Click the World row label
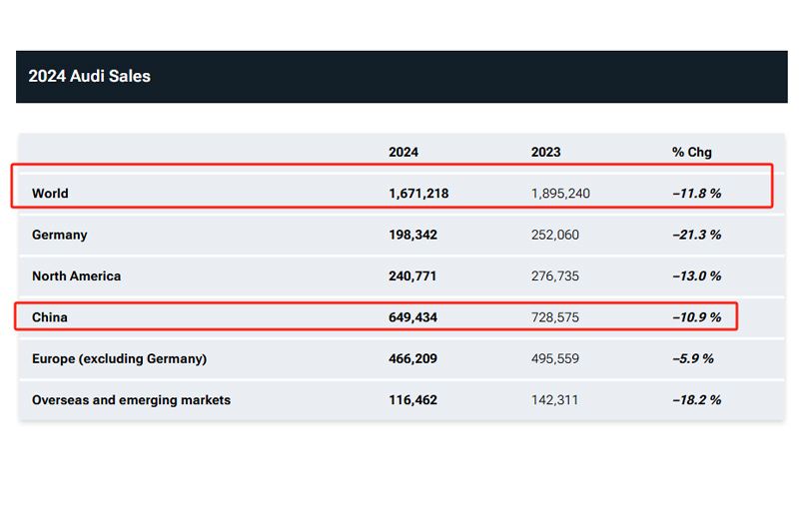The image size is (799, 532). pos(50,194)
